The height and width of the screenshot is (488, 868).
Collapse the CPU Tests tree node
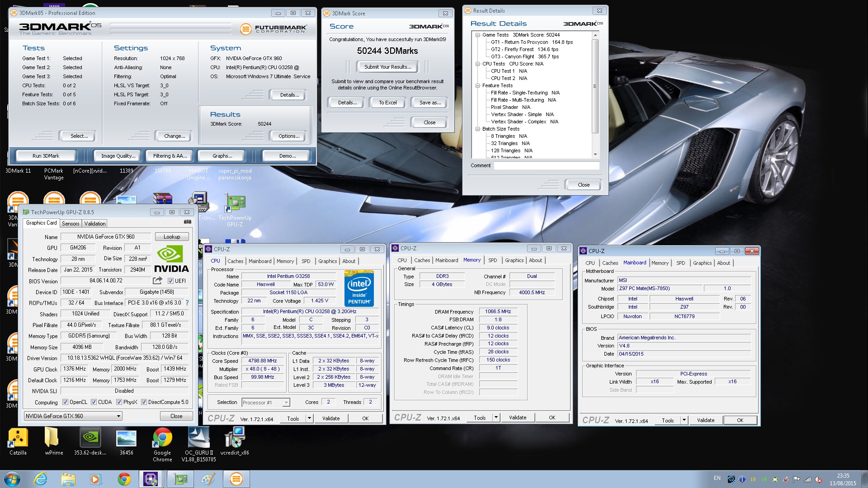point(477,64)
